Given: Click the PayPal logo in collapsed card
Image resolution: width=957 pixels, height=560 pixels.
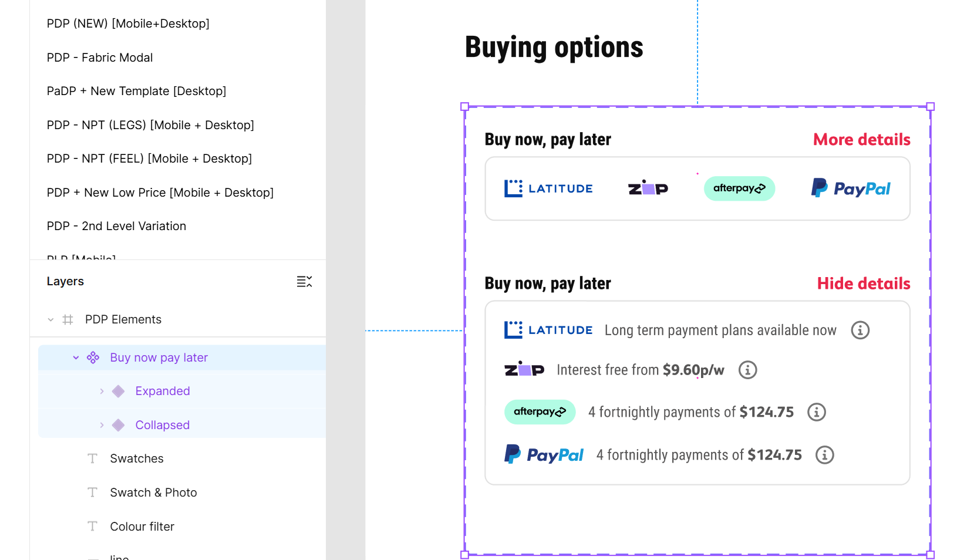Looking at the screenshot, I should [851, 188].
